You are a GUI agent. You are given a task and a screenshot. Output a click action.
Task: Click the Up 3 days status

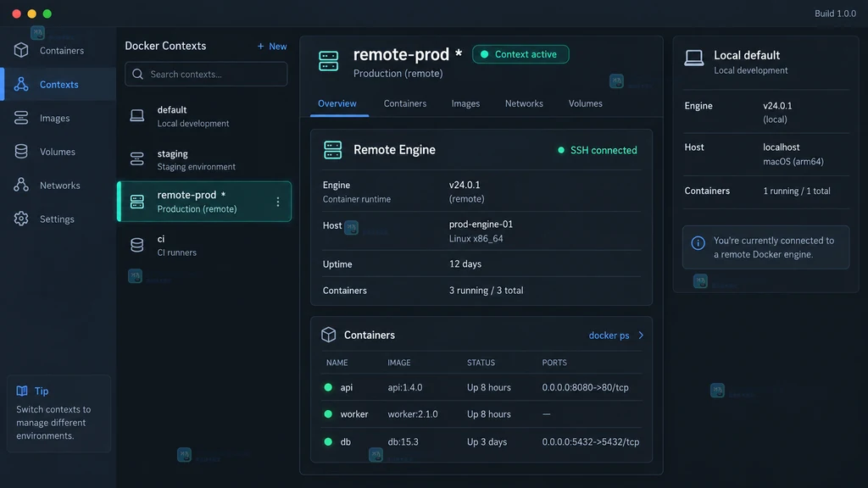(487, 441)
